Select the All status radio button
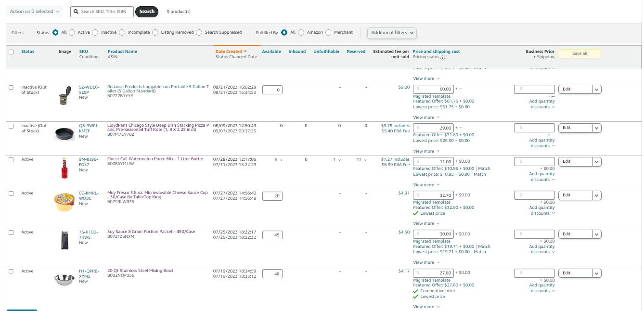 tap(55, 32)
